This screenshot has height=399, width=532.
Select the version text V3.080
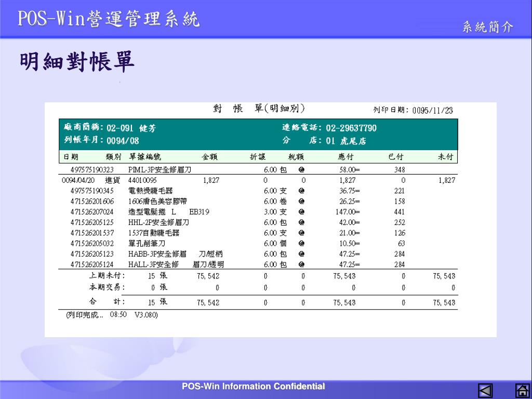[x=146, y=315]
